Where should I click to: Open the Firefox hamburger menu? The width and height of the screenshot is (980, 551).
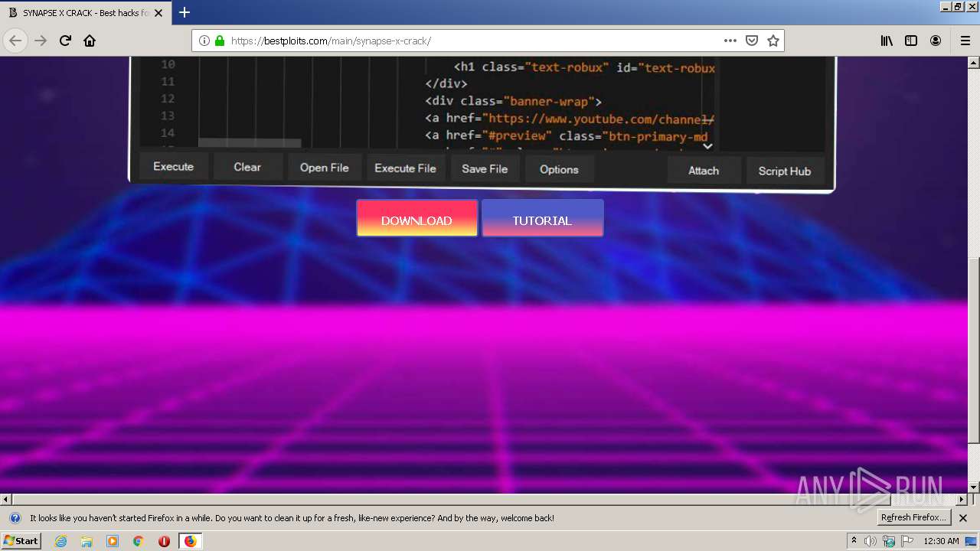(x=965, y=41)
